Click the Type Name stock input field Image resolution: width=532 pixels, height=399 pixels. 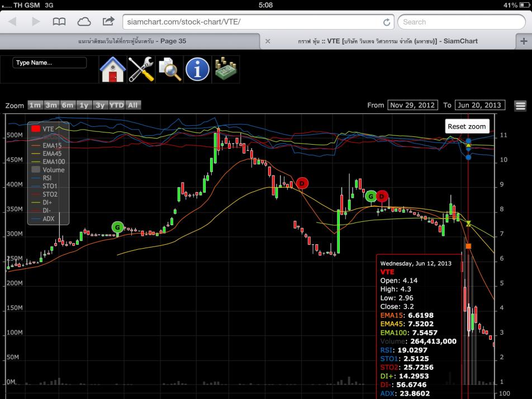50,63
